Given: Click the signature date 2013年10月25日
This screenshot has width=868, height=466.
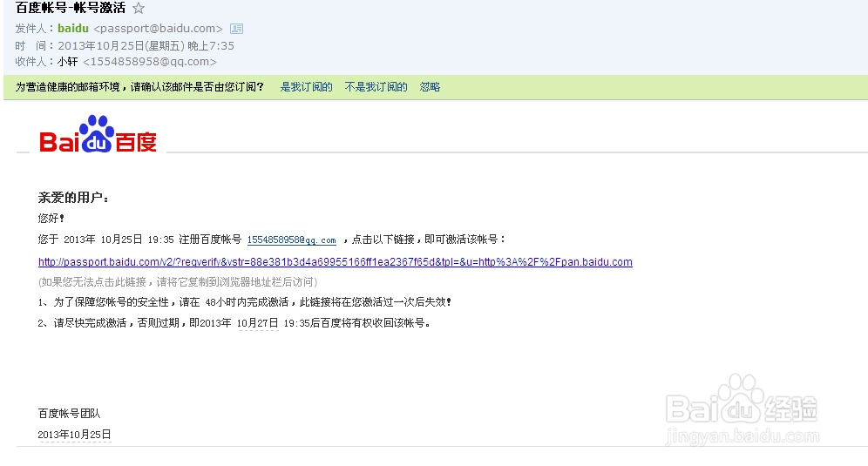Looking at the screenshot, I should pyautogui.click(x=74, y=435).
